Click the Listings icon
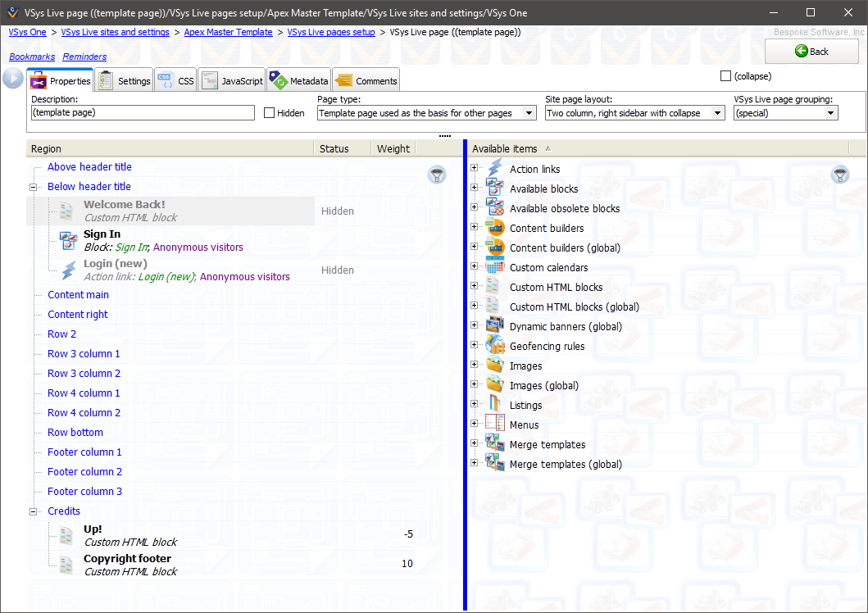This screenshot has width=868, height=613. (495, 405)
